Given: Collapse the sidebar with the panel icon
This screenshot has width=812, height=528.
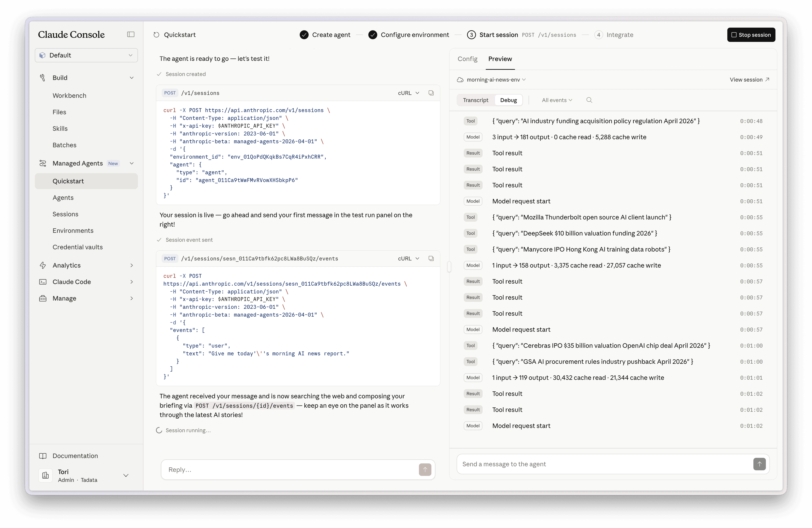Looking at the screenshot, I should coord(131,35).
